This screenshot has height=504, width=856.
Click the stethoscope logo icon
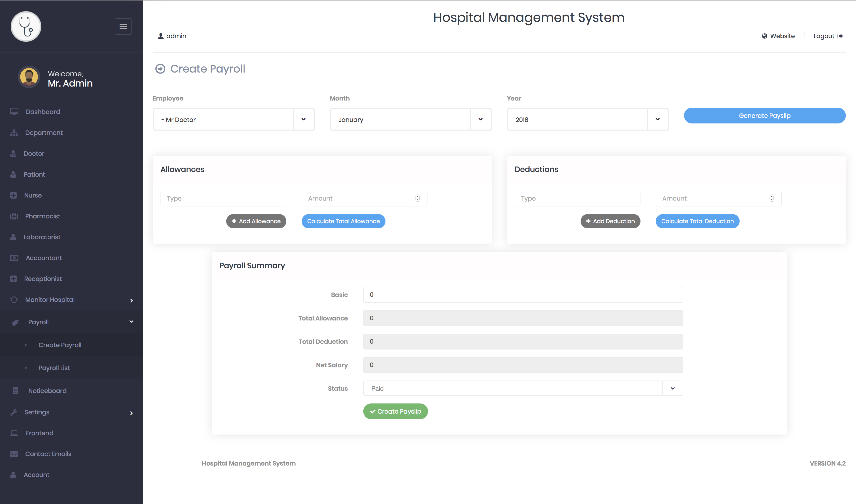[x=26, y=26]
